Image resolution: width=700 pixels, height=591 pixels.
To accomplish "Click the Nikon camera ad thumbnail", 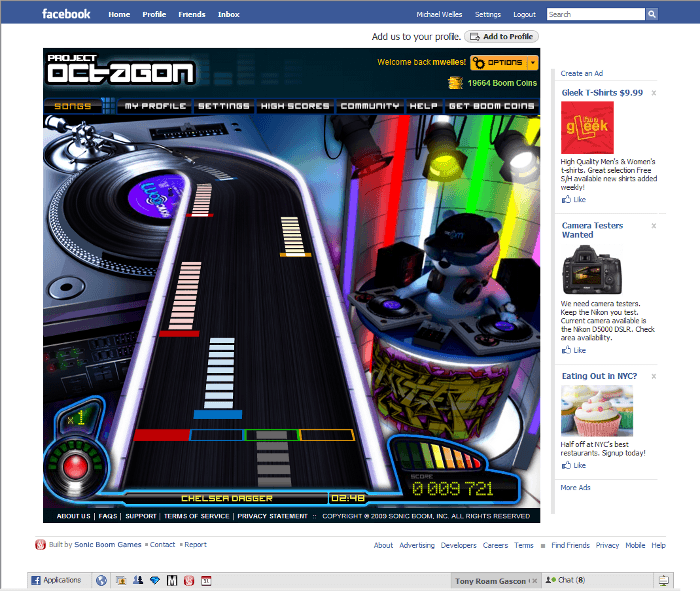I will 592,270.
